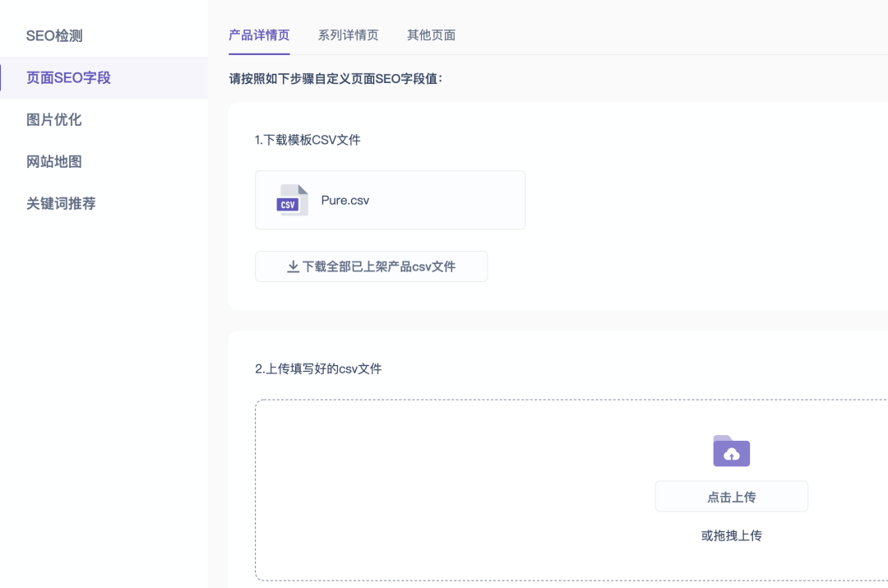888x588 pixels.
Task: Go to 图片优化 in the sidebar
Action: pos(54,120)
